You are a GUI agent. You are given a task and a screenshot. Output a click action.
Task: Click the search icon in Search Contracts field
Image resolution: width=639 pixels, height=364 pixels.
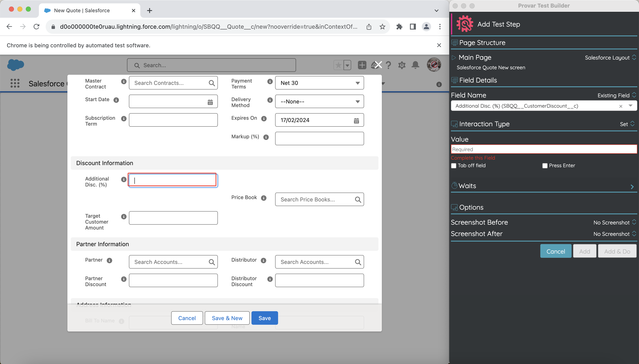point(212,83)
